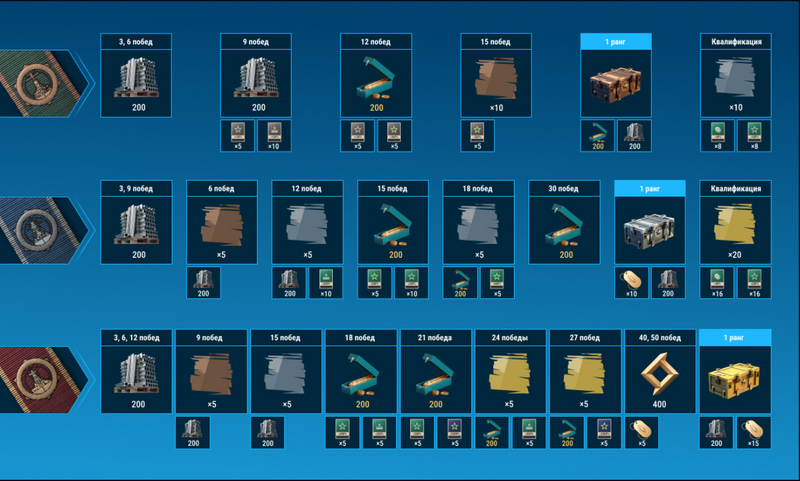Click the brown camouflage ×10 under '15 побед'

click(496, 81)
